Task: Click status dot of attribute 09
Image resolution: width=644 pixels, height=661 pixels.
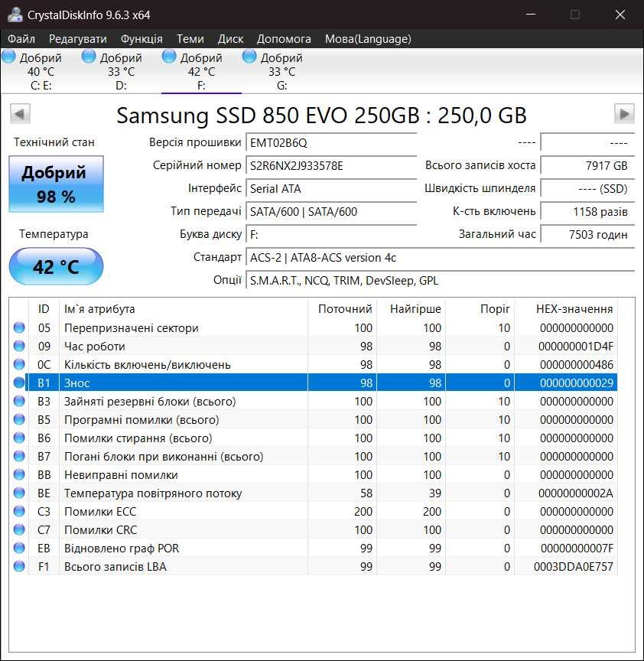Action: click(x=19, y=346)
